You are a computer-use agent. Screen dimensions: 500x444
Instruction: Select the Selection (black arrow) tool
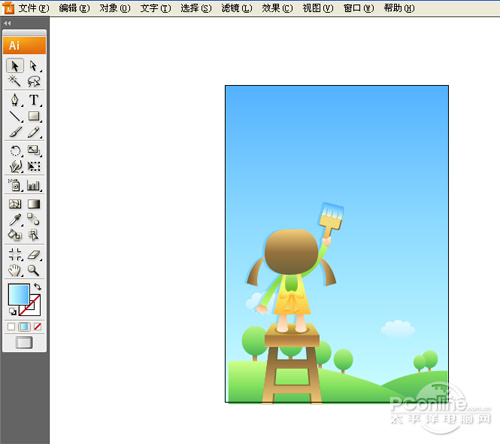15,66
